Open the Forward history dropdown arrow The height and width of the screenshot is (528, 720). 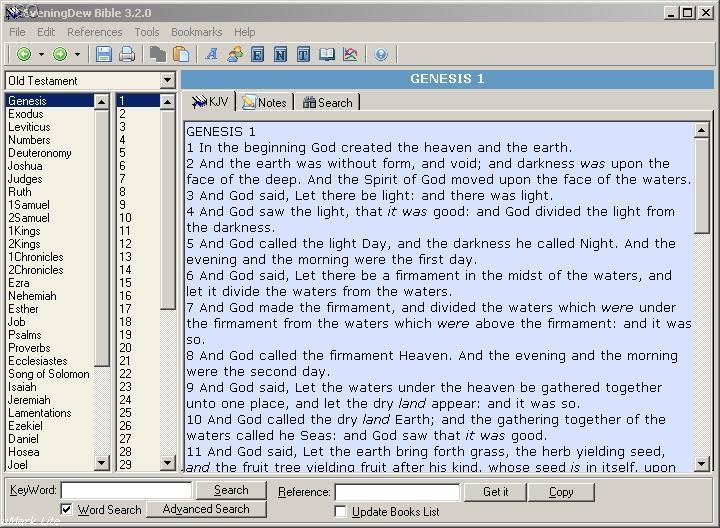[x=77, y=54]
